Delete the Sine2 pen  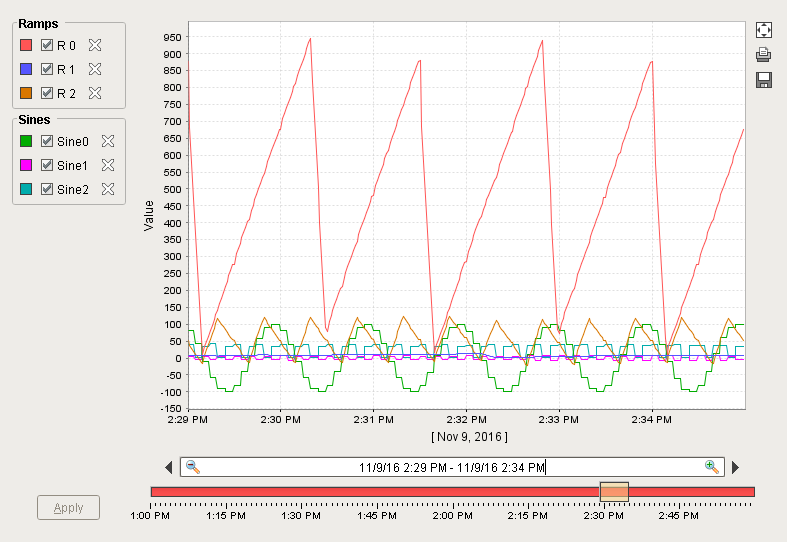click(108, 189)
